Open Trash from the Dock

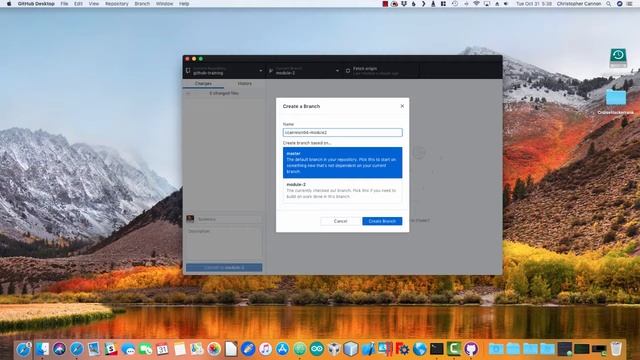click(x=616, y=349)
